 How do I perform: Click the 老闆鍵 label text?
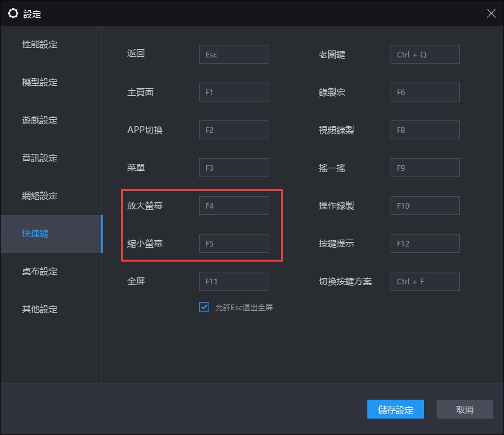click(x=332, y=55)
